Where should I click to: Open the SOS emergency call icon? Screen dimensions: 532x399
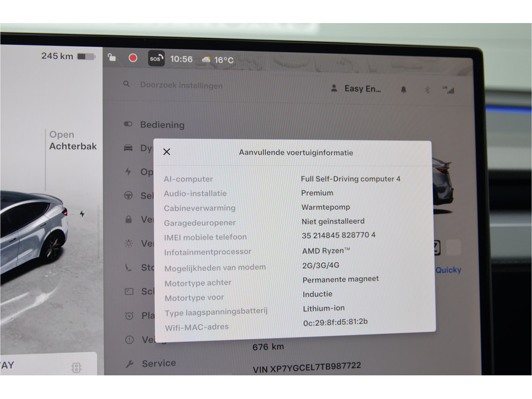[156, 59]
